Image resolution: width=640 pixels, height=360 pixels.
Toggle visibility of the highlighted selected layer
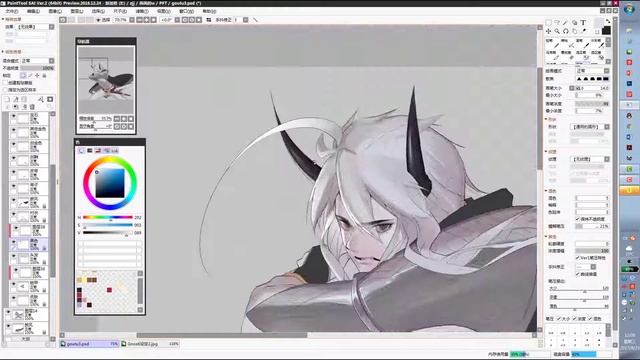pyautogui.click(x=13, y=242)
